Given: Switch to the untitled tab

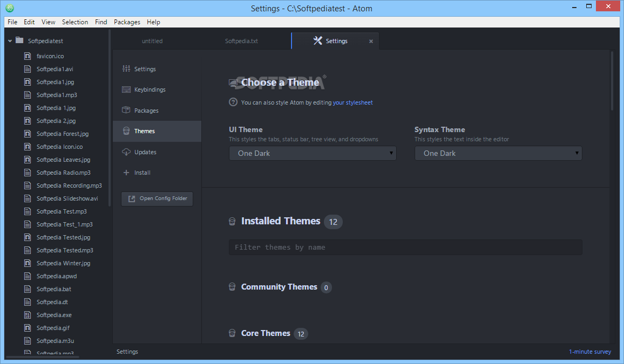Looking at the screenshot, I should [152, 41].
